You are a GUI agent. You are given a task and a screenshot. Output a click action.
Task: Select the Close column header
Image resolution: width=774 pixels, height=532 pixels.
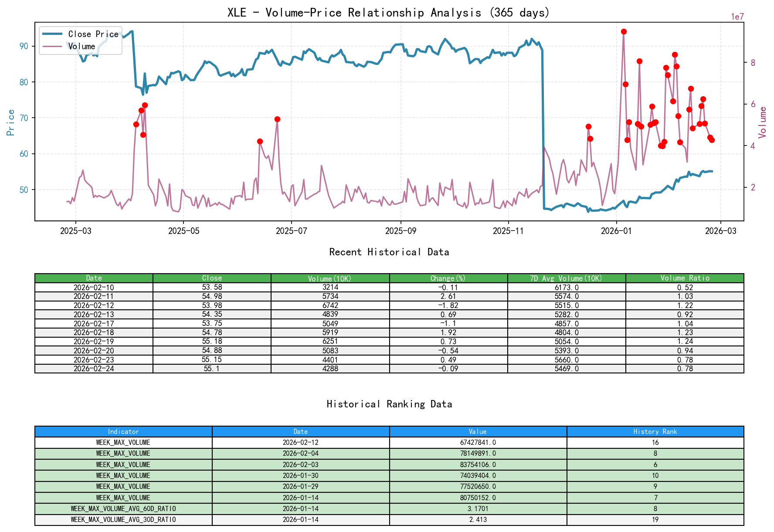pos(212,278)
